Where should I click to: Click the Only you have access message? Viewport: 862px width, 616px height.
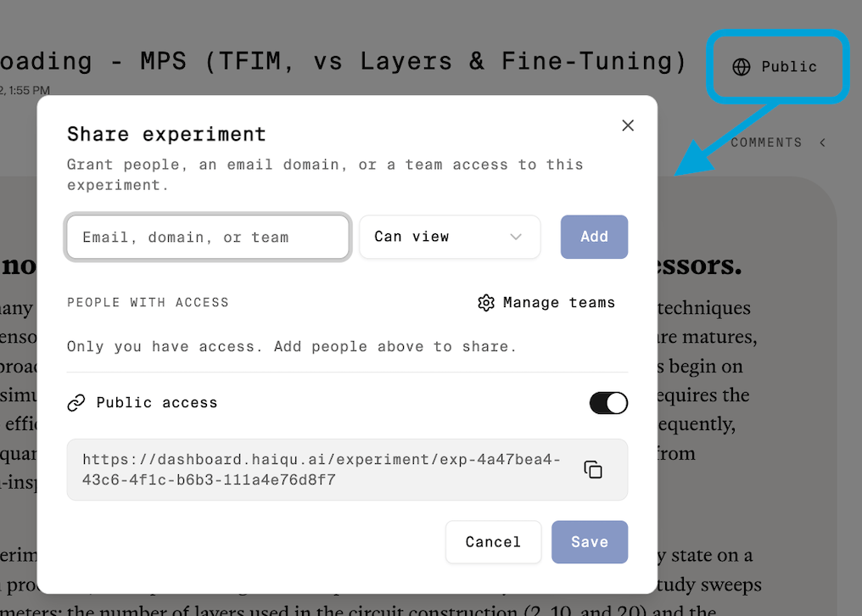click(x=292, y=347)
